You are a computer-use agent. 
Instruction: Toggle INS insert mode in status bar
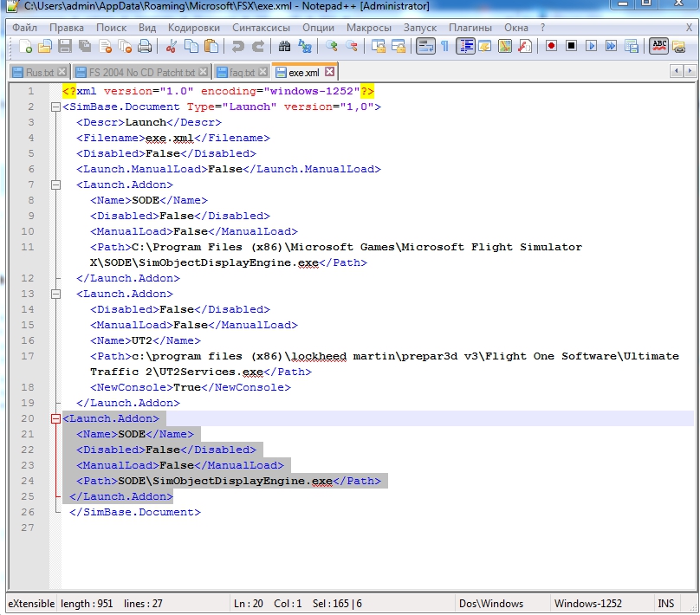(665, 604)
